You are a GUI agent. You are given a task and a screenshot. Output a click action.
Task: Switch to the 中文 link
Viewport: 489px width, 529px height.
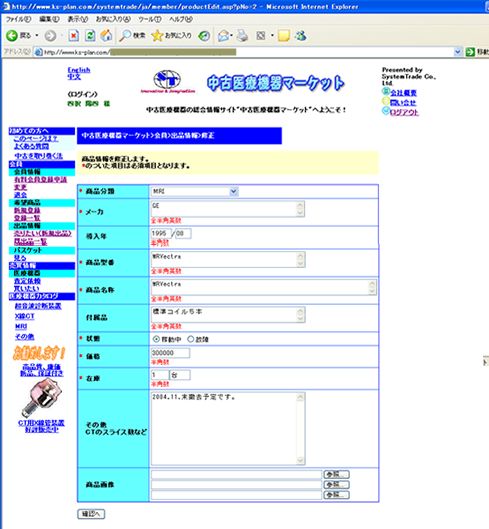pos(74,77)
